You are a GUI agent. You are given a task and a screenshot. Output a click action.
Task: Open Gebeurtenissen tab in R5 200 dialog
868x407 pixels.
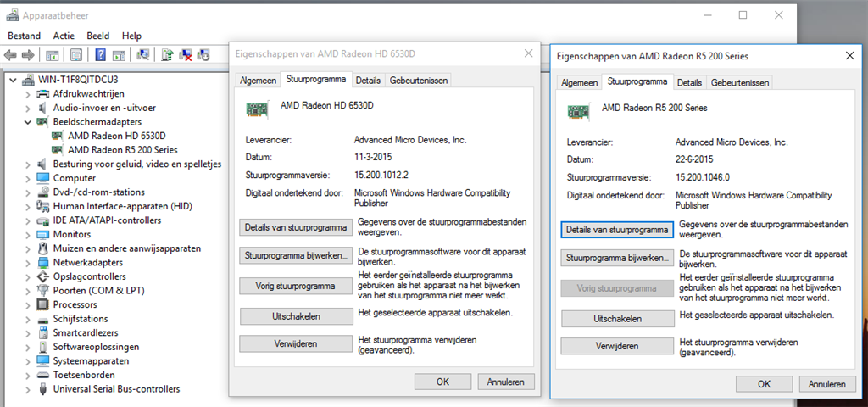[x=739, y=82]
